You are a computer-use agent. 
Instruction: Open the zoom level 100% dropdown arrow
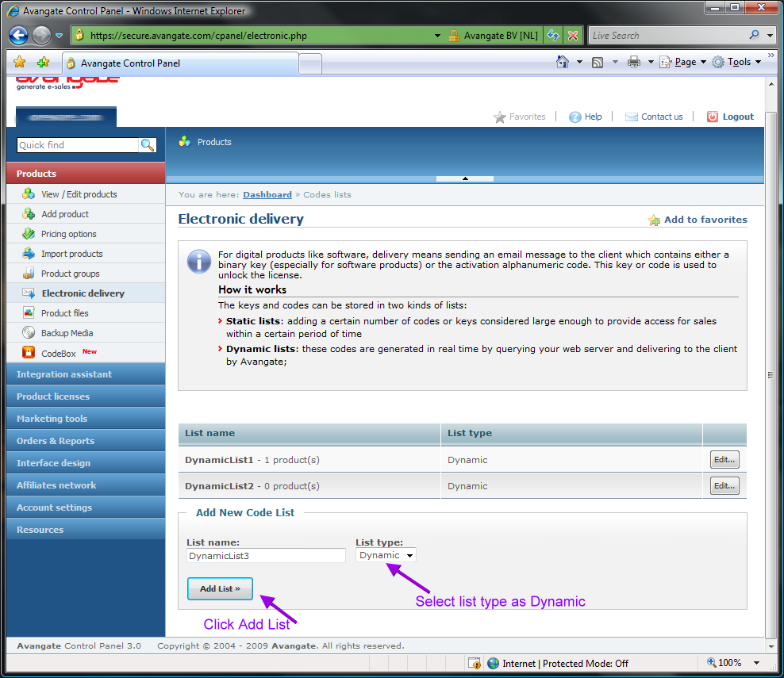coord(756,663)
